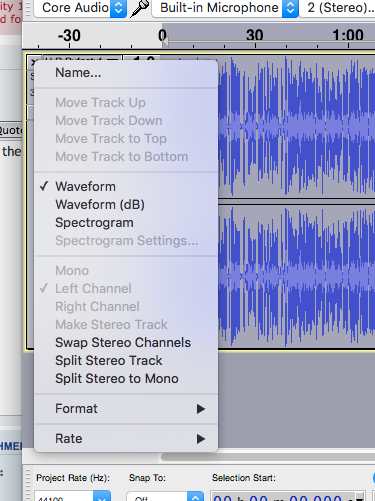Click the Format submenu arrow
This screenshot has height=501, width=375.
click(x=201, y=409)
